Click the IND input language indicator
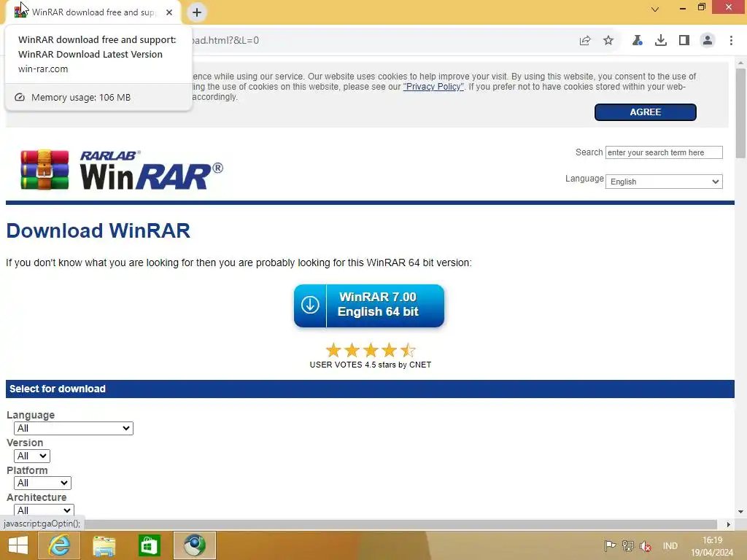Viewport: 747px width, 560px height. point(670,545)
